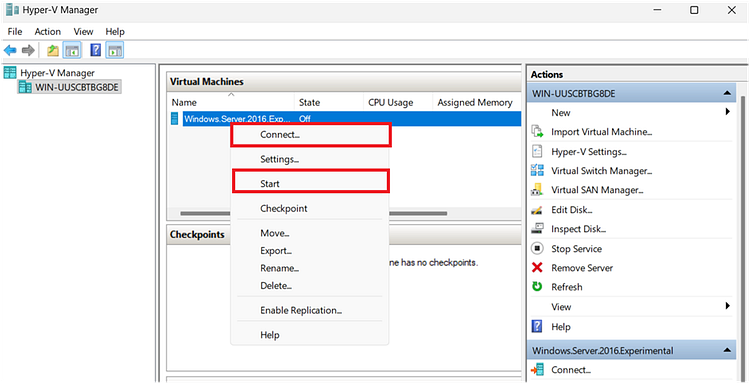Viewport: 750px width, 384px height.
Task: Click the Import Virtual Machine icon
Action: (x=538, y=132)
